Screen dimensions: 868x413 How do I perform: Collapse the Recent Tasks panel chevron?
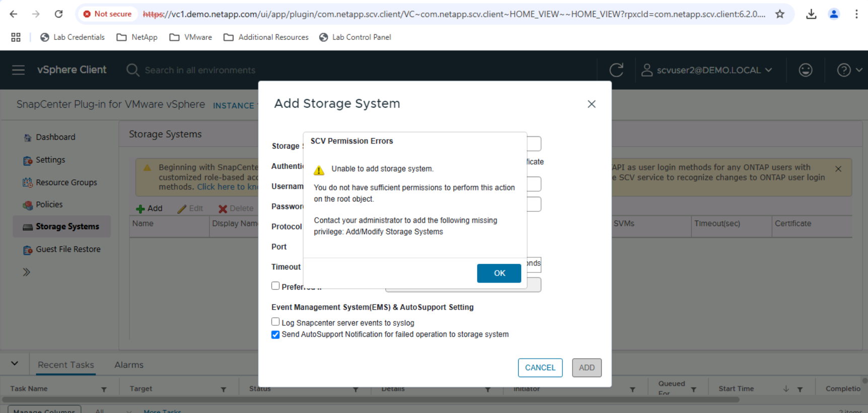(15, 364)
